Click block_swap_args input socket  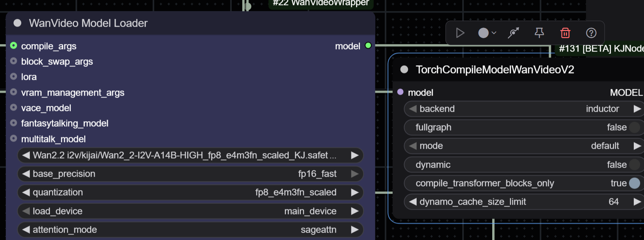tap(14, 61)
